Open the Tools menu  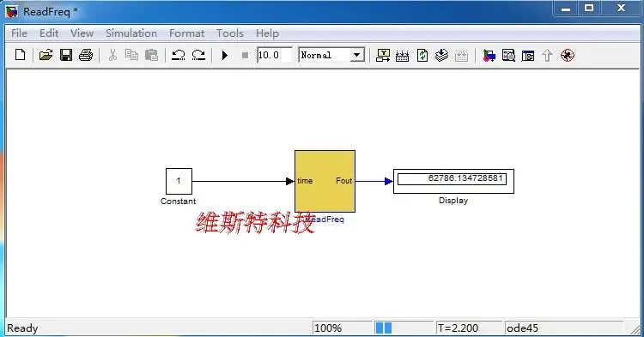(x=230, y=33)
